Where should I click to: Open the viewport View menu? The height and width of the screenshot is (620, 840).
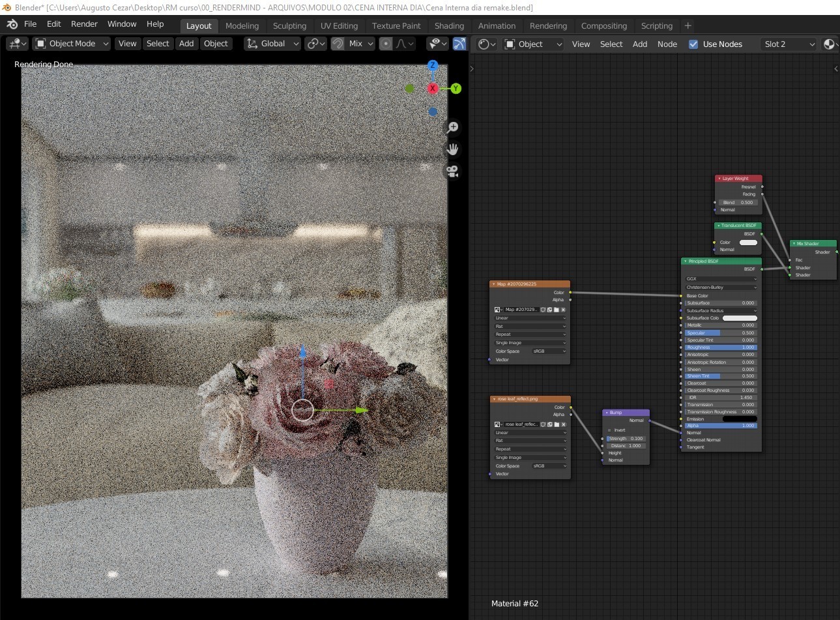(x=128, y=44)
